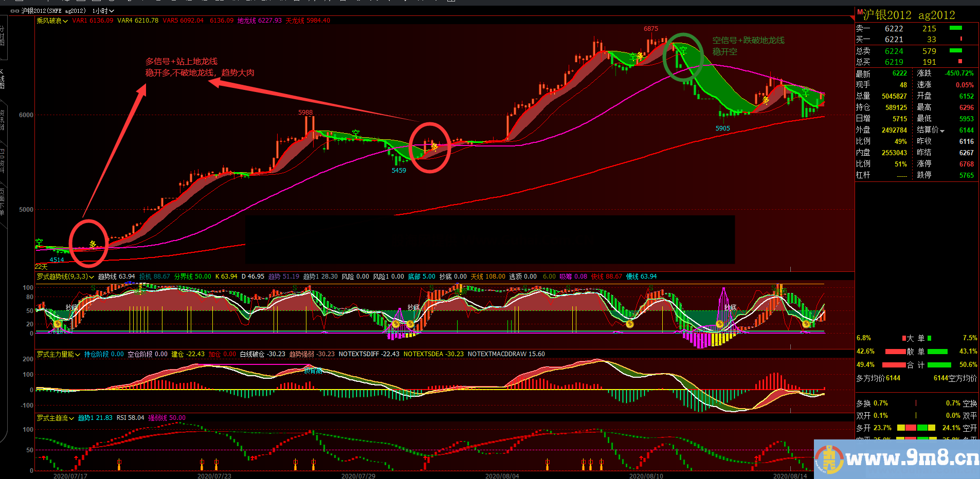Click the green 卖一 volume bar
This screenshot has height=479, width=980.
[x=955, y=28]
